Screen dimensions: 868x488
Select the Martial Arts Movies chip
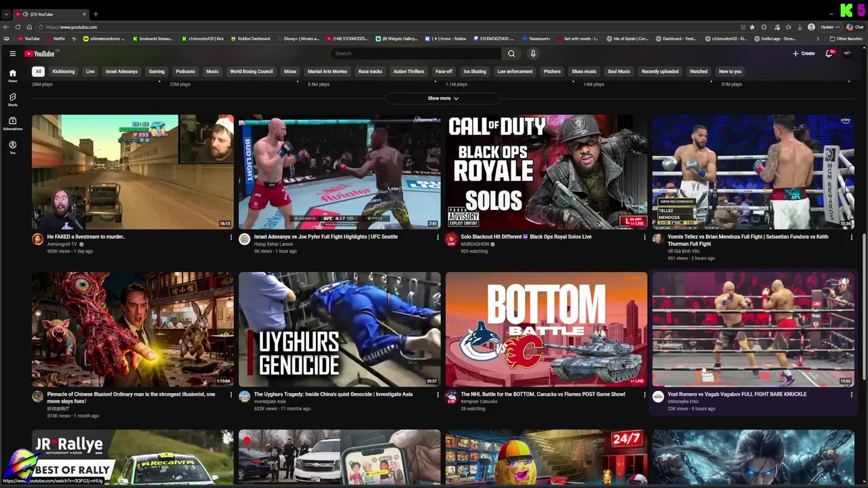[327, 71]
